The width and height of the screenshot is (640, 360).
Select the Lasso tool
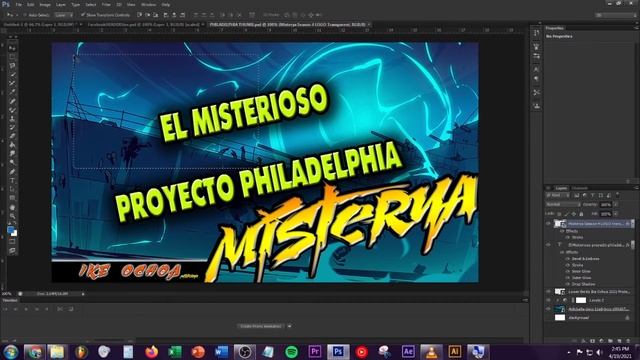tap(12, 66)
